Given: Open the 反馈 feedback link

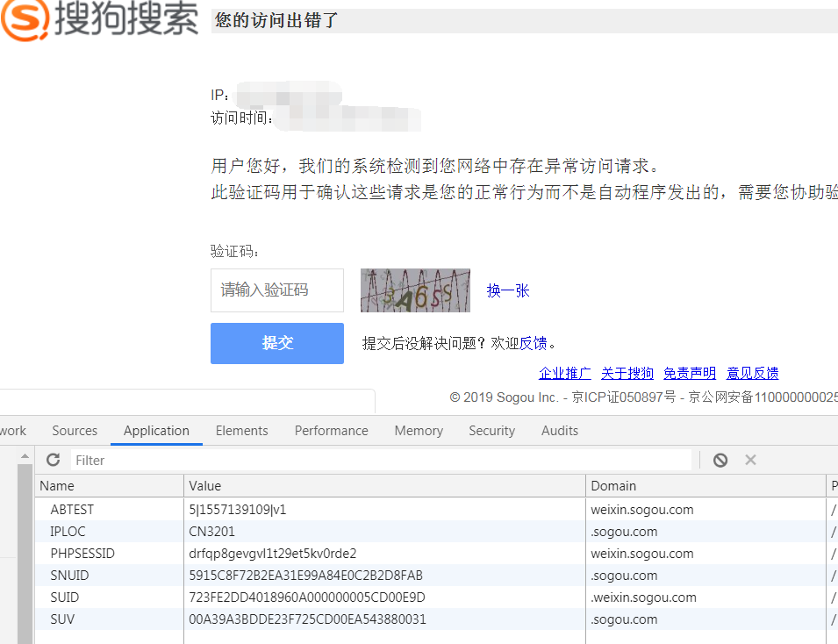Looking at the screenshot, I should [533, 343].
